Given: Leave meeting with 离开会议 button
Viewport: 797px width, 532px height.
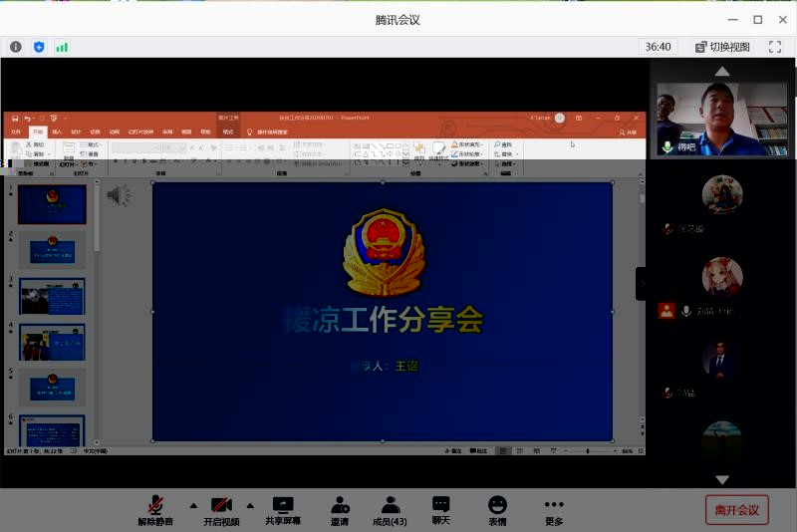Looking at the screenshot, I should [737, 510].
